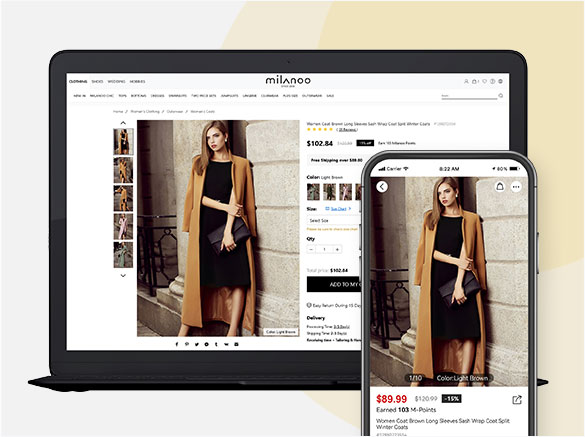Open the TOPS menu item

[122, 96]
